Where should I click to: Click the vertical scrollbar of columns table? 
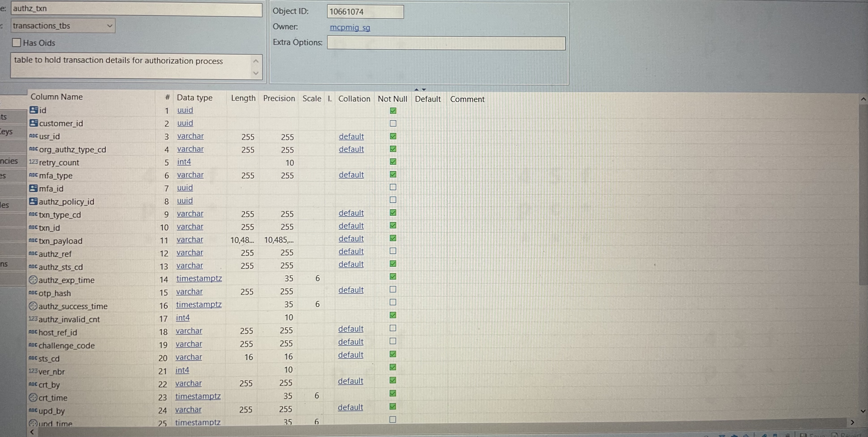[x=863, y=195]
